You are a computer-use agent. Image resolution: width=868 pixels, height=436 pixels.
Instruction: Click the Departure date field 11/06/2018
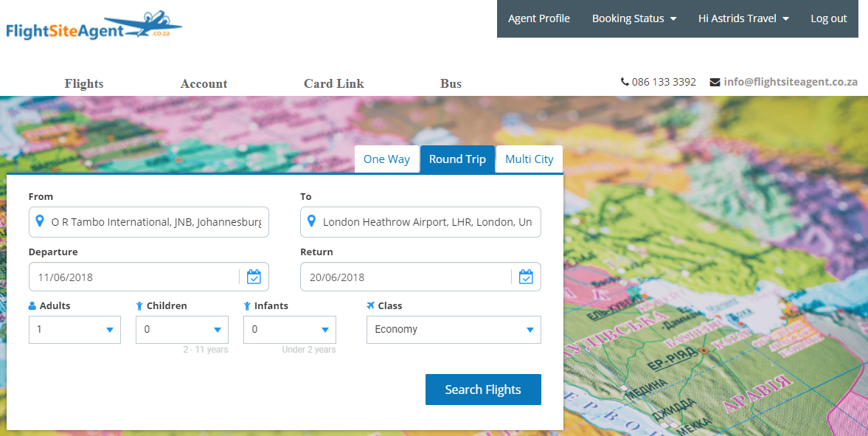pyautogui.click(x=149, y=277)
